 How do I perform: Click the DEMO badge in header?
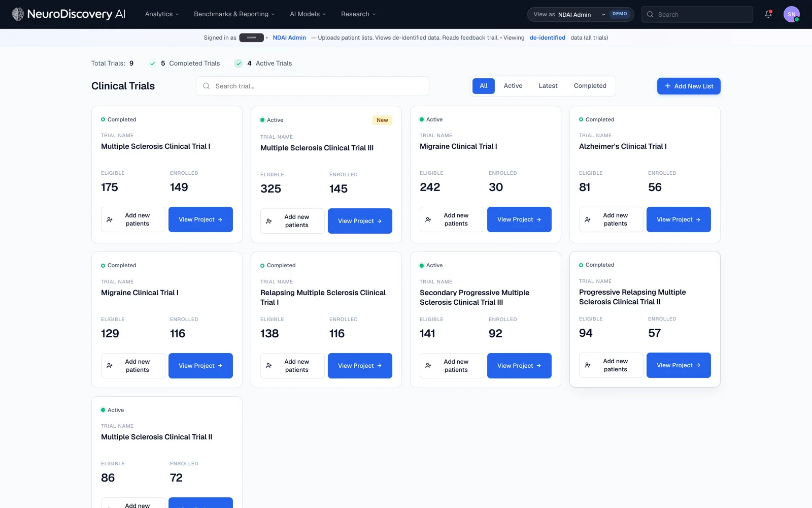coord(620,14)
